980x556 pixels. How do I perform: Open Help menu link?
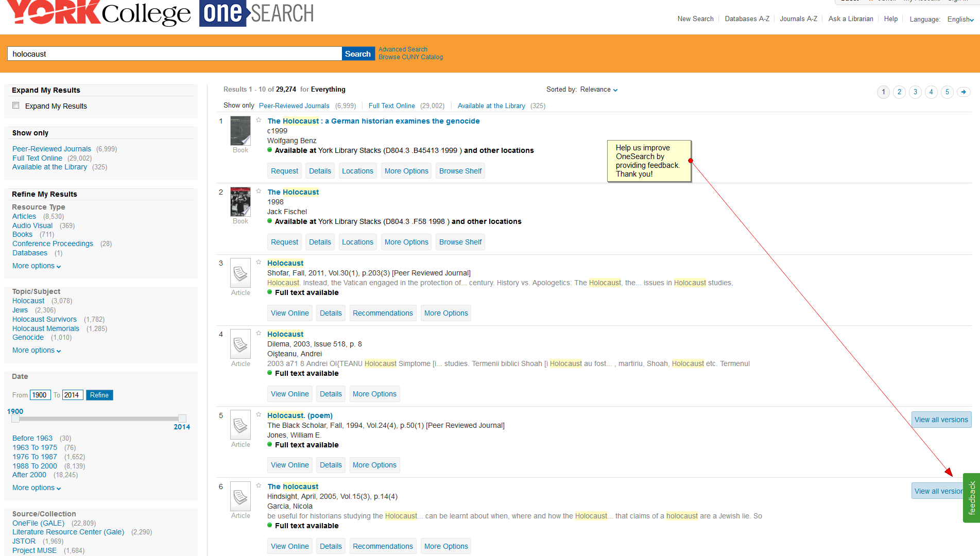tap(890, 19)
